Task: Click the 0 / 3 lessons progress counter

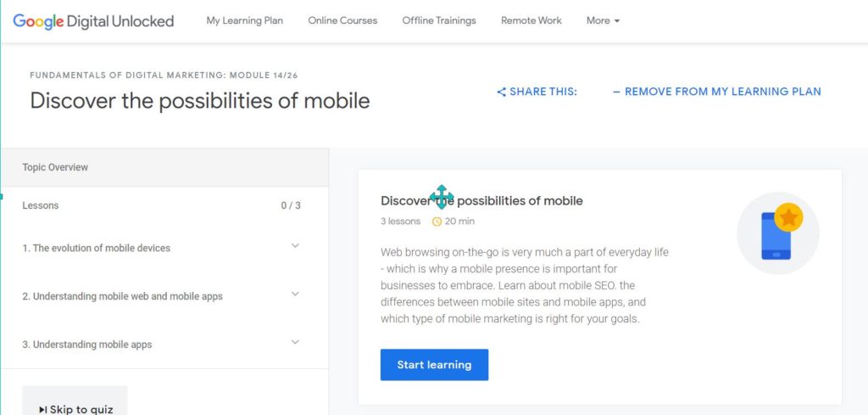Action: pos(291,205)
